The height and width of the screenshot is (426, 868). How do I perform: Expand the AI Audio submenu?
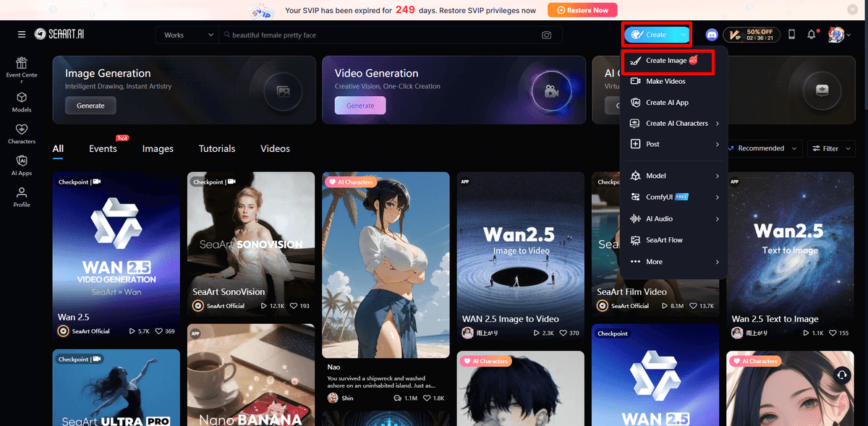[x=673, y=218]
